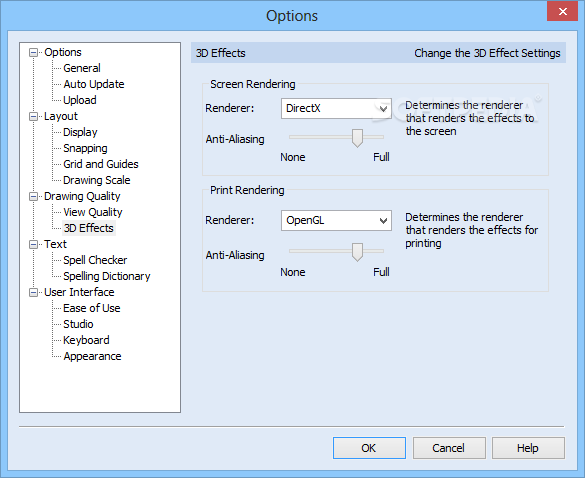This screenshot has width=585, height=478.
Task: Confirm settings with OK button
Action: click(x=369, y=448)
